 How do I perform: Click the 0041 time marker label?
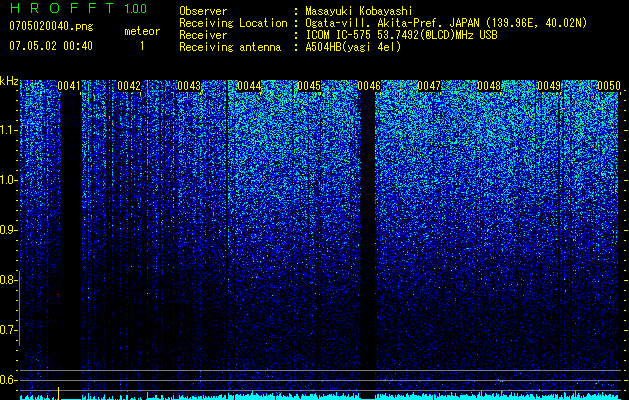point(69,86)
